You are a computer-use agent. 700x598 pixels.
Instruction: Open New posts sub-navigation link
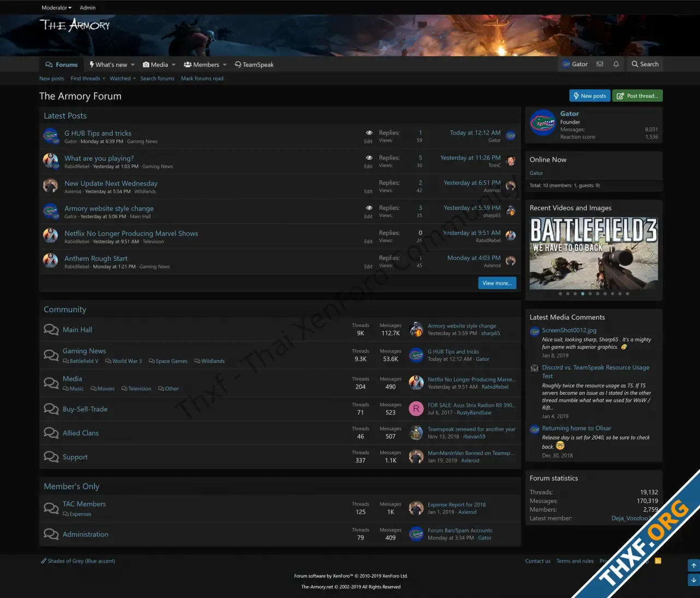pos(51,79)
